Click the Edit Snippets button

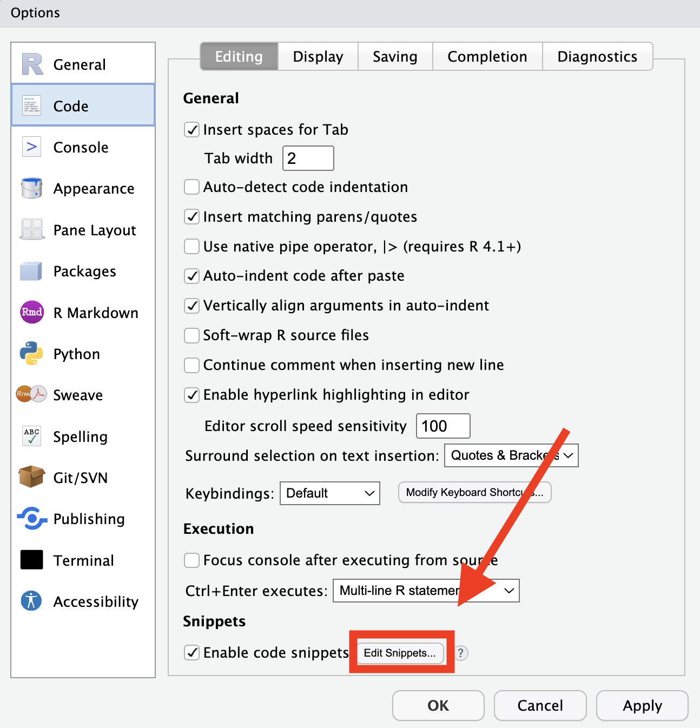pyautogui.click(x=400, y=653)
